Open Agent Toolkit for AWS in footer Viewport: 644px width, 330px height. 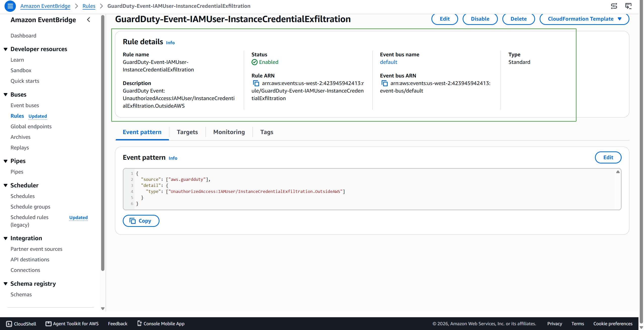(x=72, y=324)
